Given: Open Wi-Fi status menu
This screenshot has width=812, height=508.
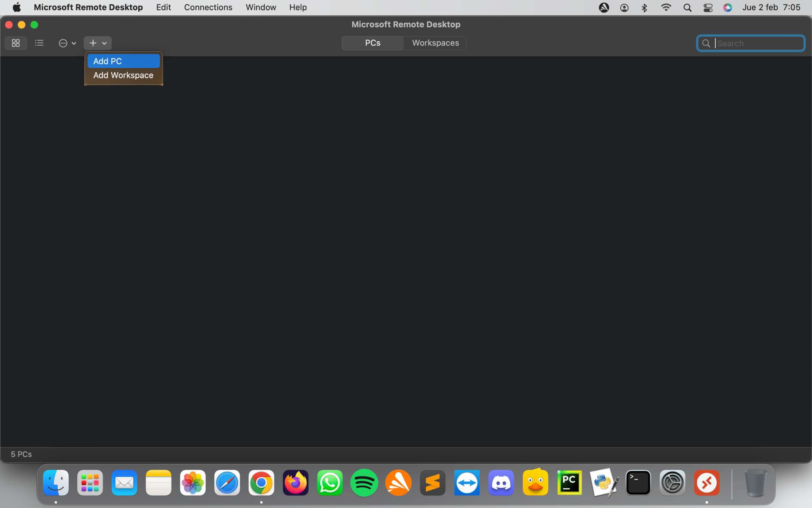Looking at the screenshot, I should pyautogui.click(x=666, y=7).
